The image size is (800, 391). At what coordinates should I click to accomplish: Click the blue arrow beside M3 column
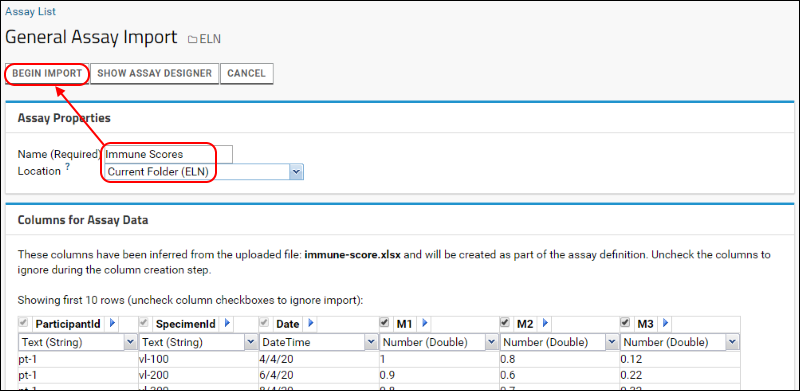pyautogui.click(x=665, y=323)
